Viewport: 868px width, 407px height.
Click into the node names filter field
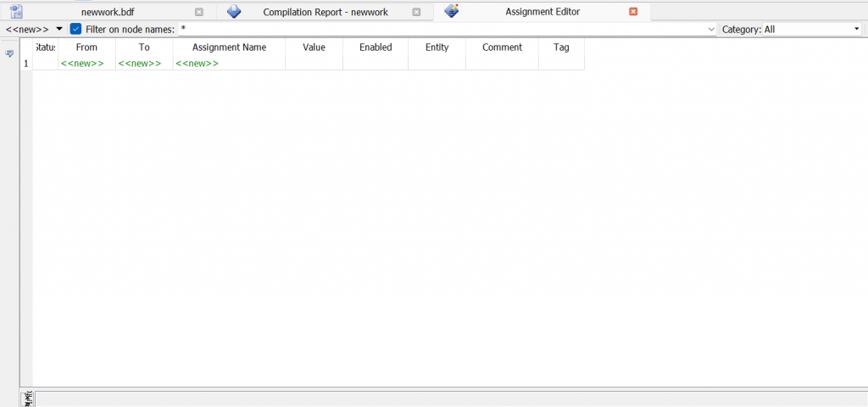(x=442, y=29)
